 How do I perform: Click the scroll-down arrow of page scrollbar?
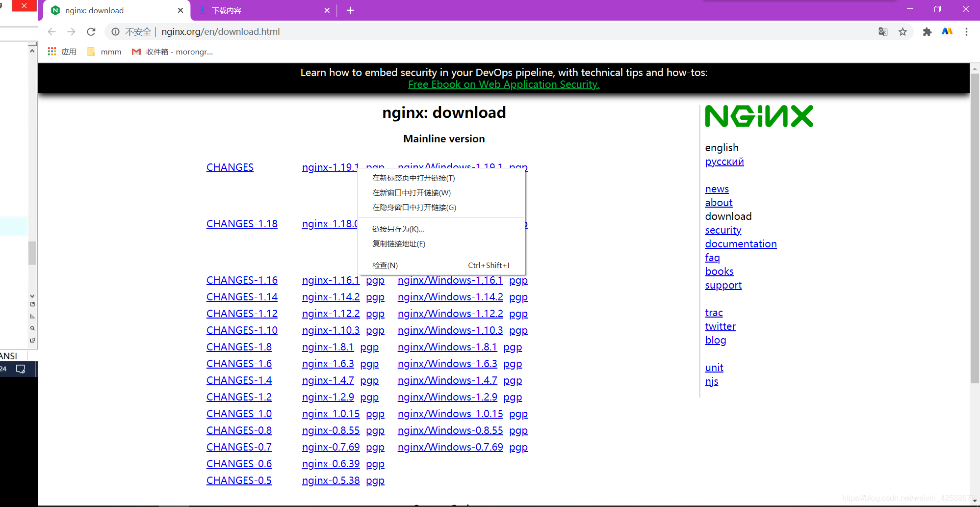pos(975,501)
